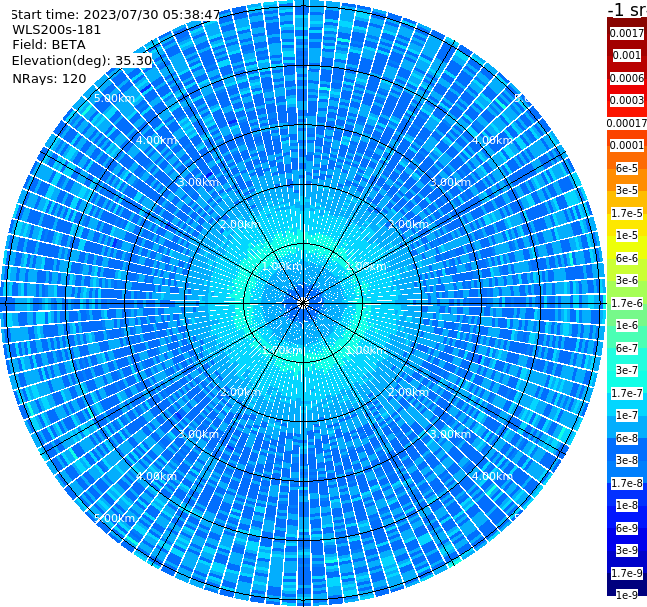Choose the 3e-9 colorbar label

tap(627, 550)
